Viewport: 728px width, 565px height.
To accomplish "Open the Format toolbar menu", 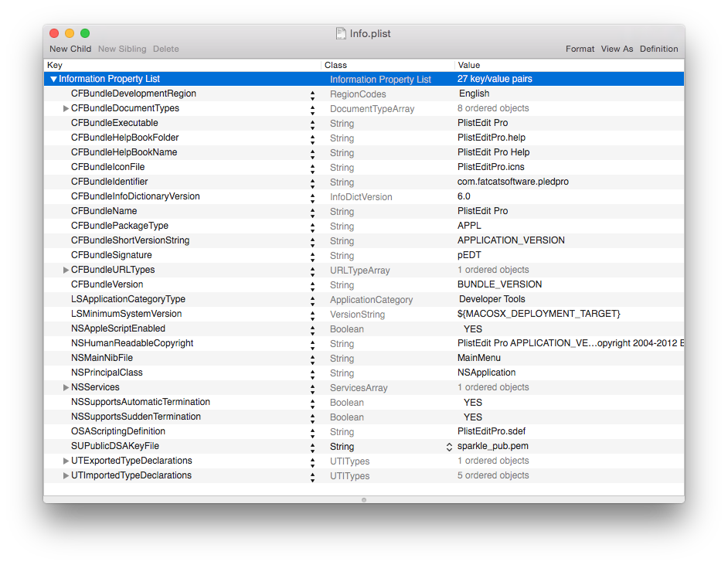I will (580, 49).
